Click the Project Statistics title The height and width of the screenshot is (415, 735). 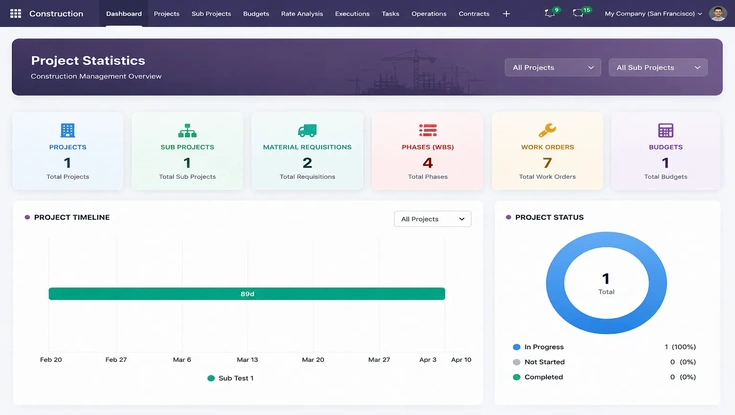pos(88,60)
